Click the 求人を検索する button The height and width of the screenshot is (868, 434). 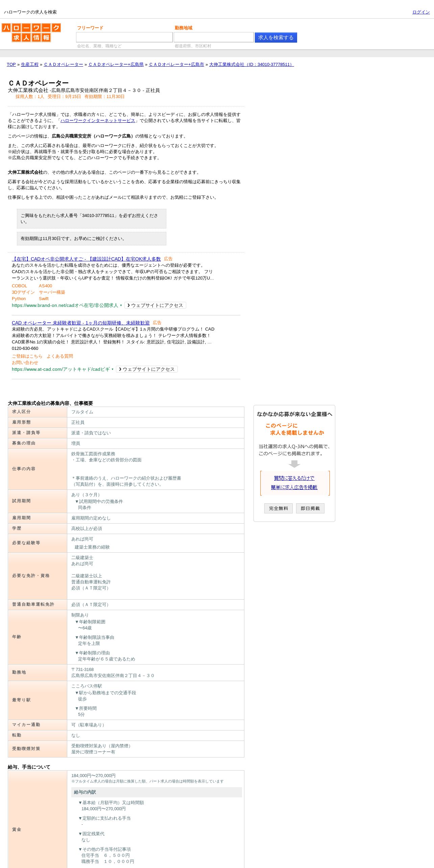[276, 38]
